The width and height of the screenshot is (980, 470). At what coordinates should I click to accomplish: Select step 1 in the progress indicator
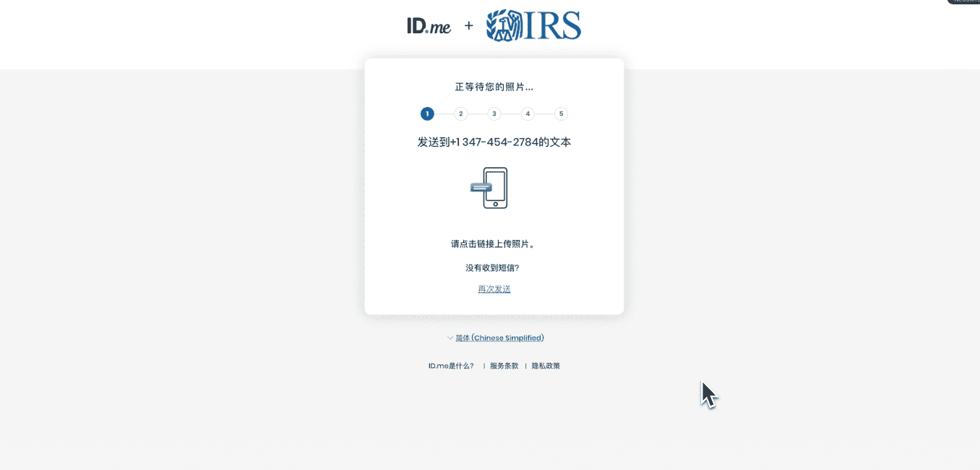coord(427,114)
